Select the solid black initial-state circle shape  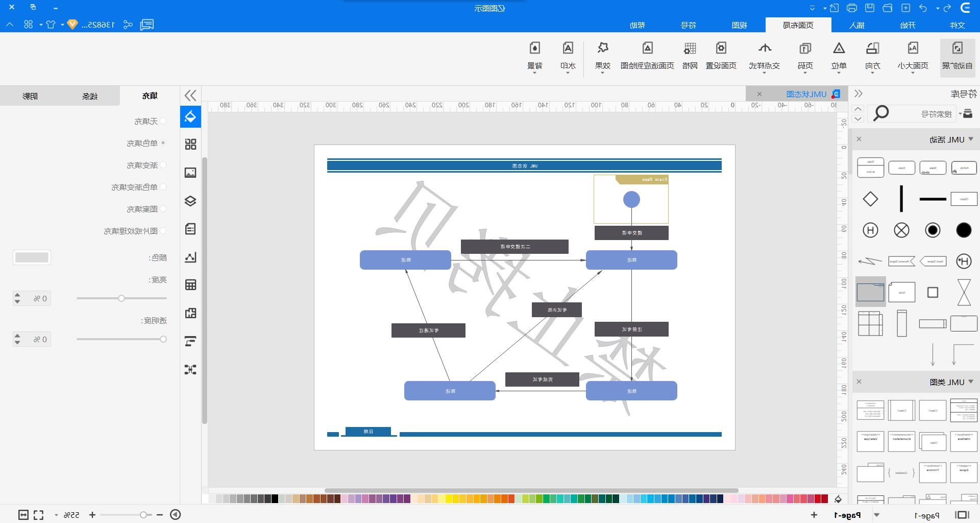964,230
